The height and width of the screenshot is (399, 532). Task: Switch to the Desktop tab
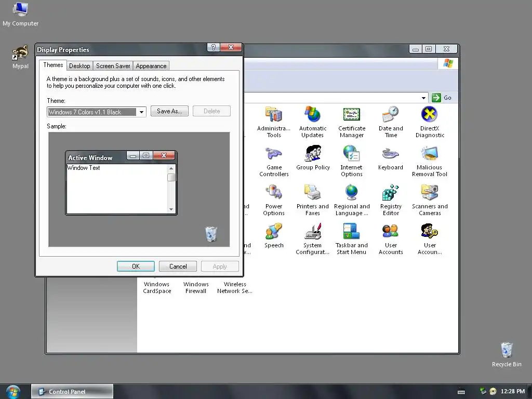pyautogui.click(x=79, y=66)
